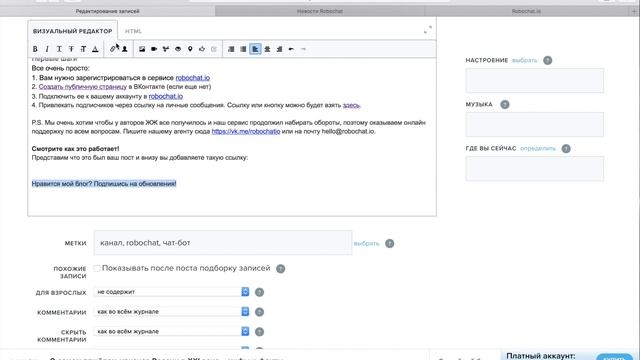Click определить next to Где вы сейчас
The height and width of the screenshot is (360, 640).
click(538, 149)
